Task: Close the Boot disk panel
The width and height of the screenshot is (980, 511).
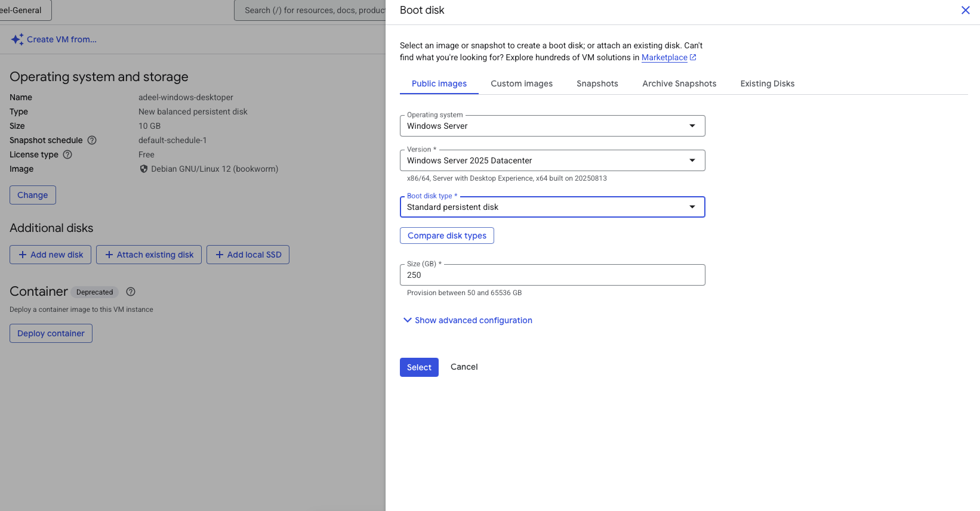Action: [965, 10]
